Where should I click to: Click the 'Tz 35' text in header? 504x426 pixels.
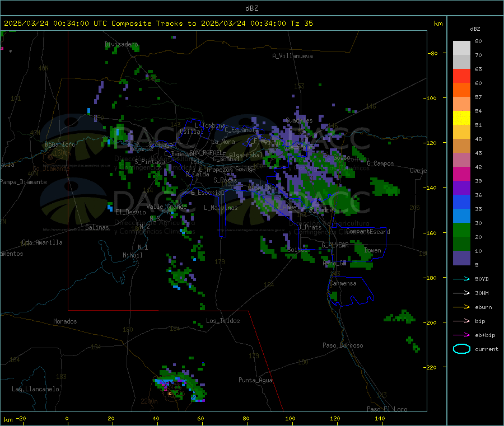pos(301,24)
